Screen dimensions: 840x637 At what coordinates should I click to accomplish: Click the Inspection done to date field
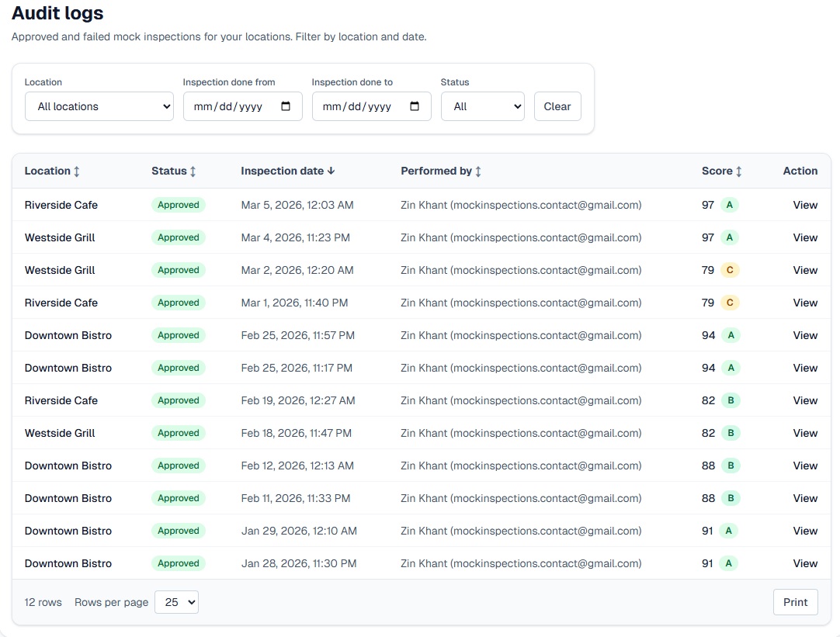(x=361, y=106)
